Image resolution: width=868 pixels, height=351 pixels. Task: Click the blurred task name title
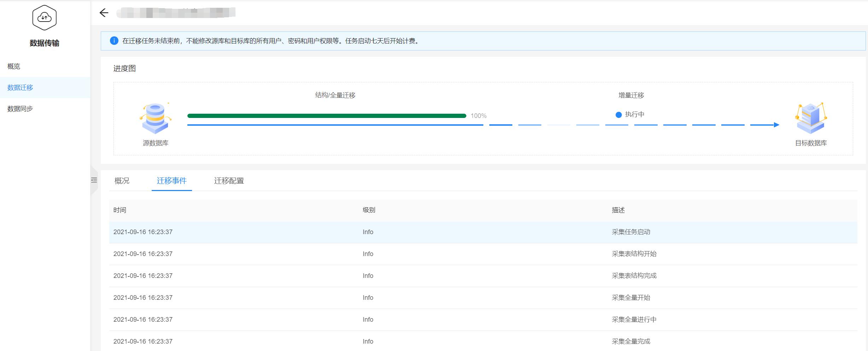[x=176, y=13]
